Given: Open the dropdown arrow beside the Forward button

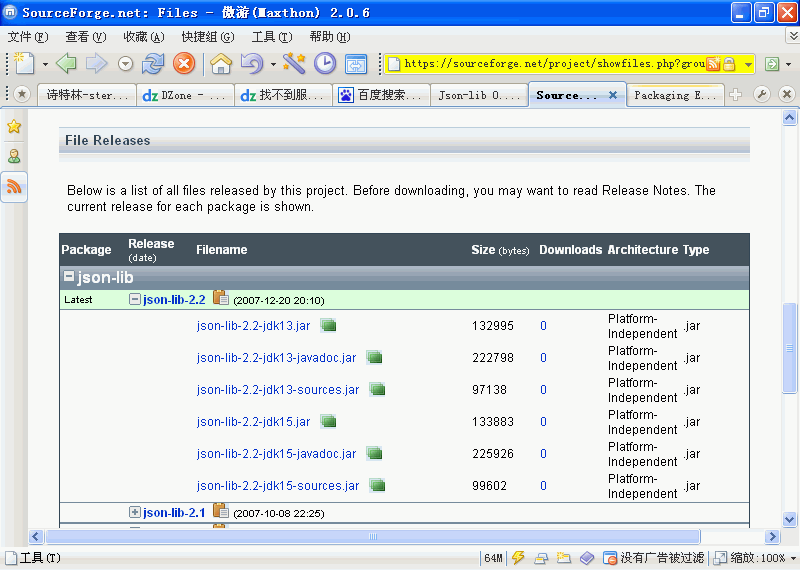Looking at the screenshot, I should coord(125,64).
